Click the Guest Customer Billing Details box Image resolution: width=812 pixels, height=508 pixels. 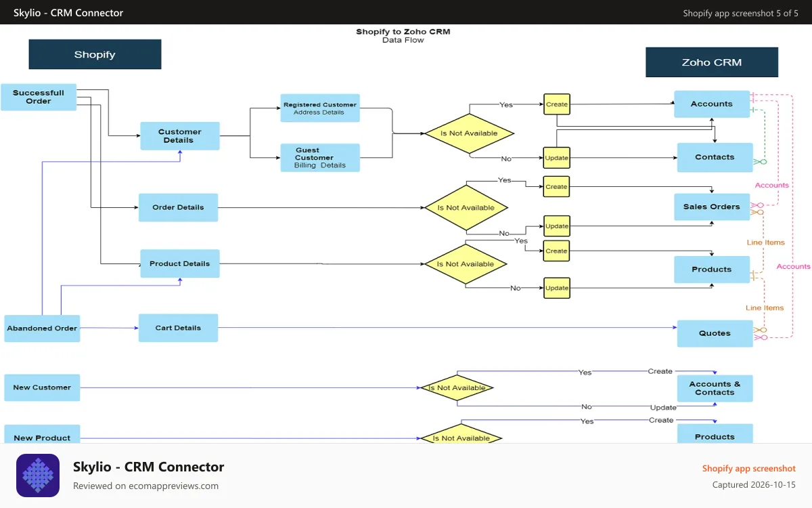[320, 158]
